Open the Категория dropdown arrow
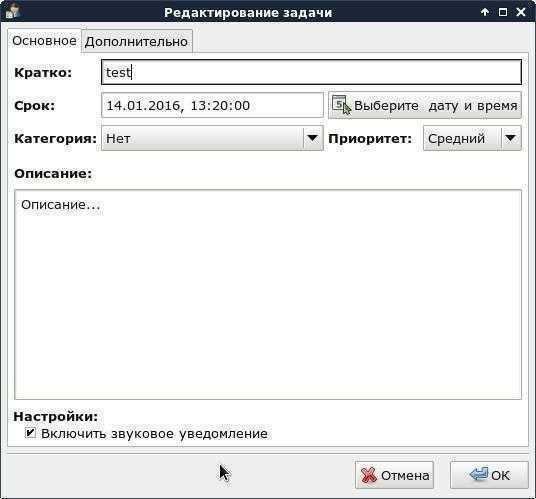 312,138
